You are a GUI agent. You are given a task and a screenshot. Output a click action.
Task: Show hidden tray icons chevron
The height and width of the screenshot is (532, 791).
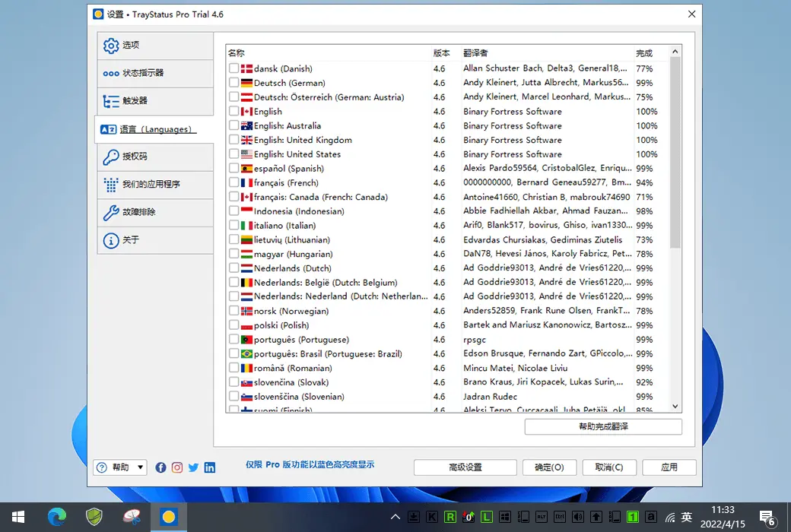[395, 517]
